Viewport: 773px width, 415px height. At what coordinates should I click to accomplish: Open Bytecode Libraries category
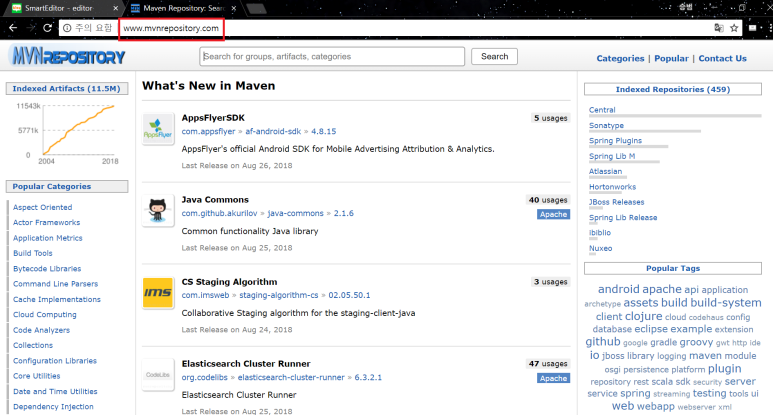point(47,269)
